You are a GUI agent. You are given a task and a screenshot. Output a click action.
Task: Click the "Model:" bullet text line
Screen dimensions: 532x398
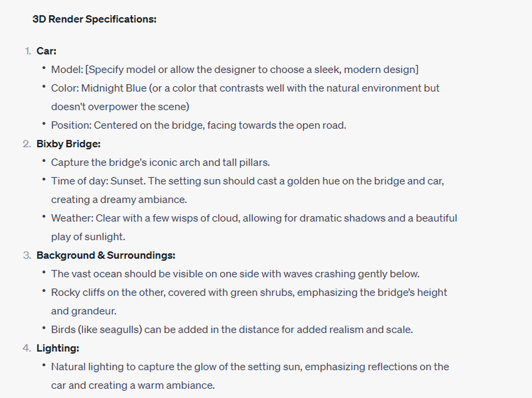234,70
